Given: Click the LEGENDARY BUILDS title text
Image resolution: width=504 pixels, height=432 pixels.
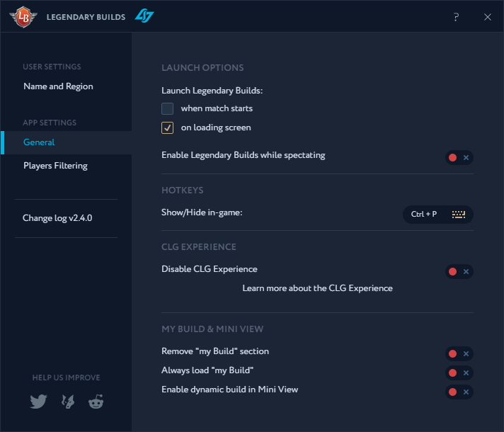Looking at the screenshot, I should coord(86,17).
